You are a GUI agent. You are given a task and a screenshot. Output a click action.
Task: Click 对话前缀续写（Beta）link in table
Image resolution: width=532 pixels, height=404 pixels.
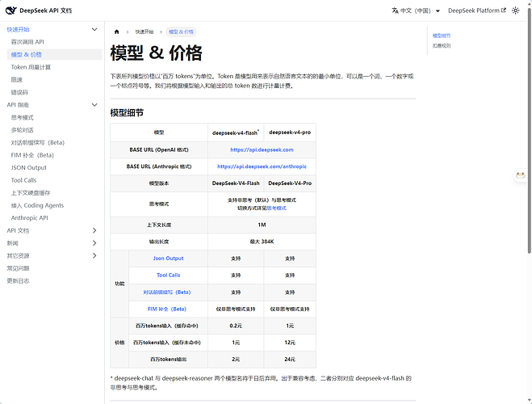click(167, 292)
